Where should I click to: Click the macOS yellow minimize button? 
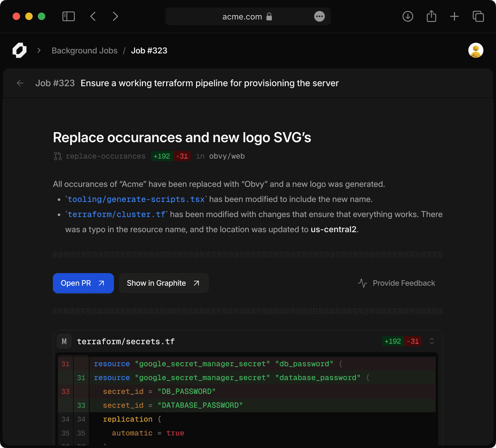tap(29, 16)
